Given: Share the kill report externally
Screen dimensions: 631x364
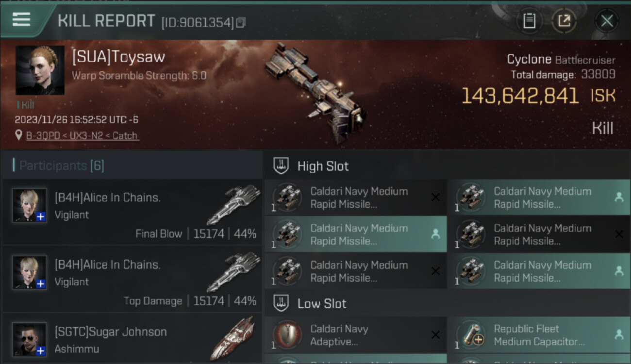Looking at the screenshot, I should (x=564, y=21).
